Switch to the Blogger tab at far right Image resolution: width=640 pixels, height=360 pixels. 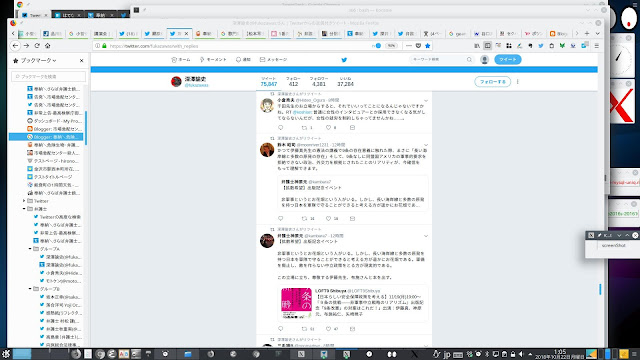(558, 33)
